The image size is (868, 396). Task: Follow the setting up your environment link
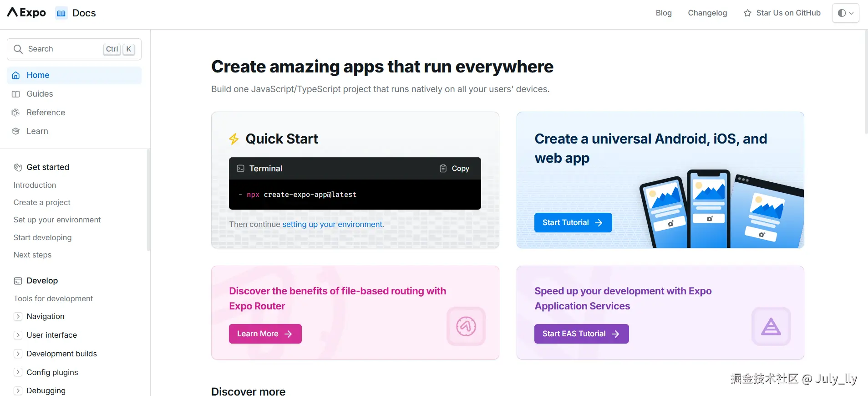[333, 224]
